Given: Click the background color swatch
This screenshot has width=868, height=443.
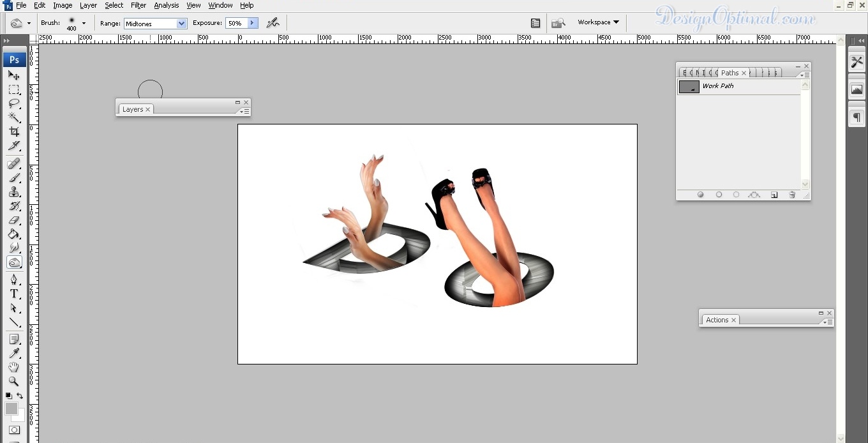Looking at the screenshot, I should pos(21,417).
